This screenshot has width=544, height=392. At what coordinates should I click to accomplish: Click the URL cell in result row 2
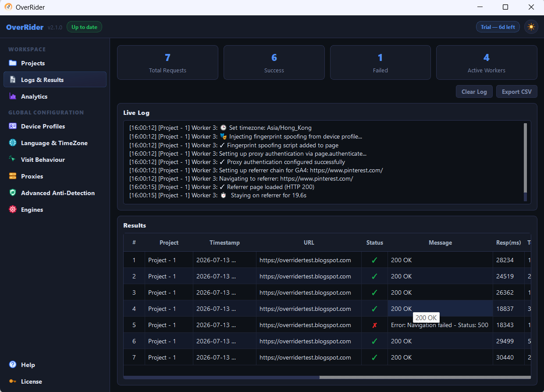coord(309,276)
